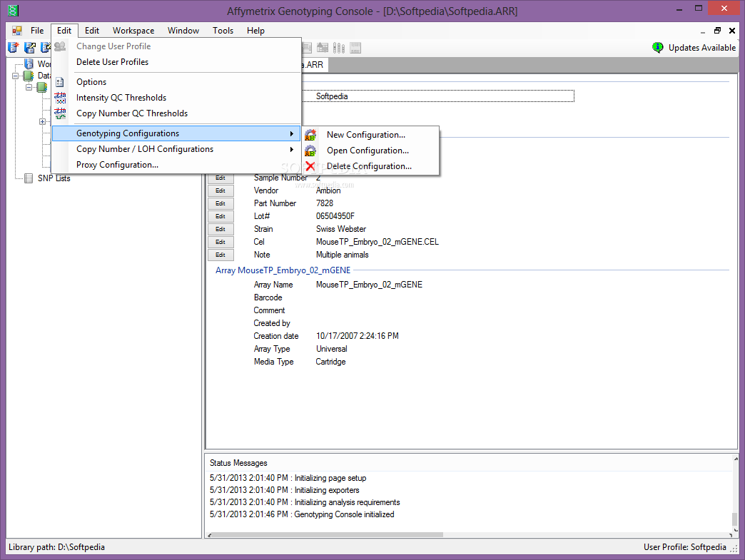
Task: Click User Profile: Softpedia in status bar
Action: 684,547
